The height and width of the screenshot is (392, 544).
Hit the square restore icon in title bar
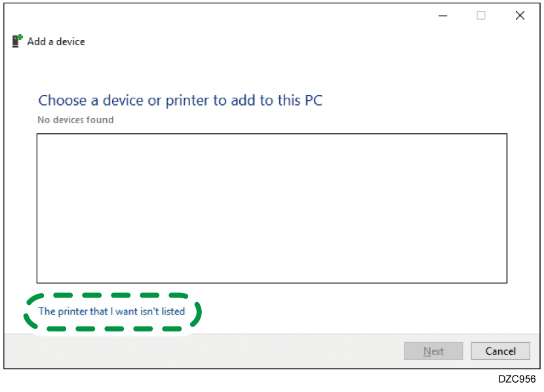[x=481, y=16]
